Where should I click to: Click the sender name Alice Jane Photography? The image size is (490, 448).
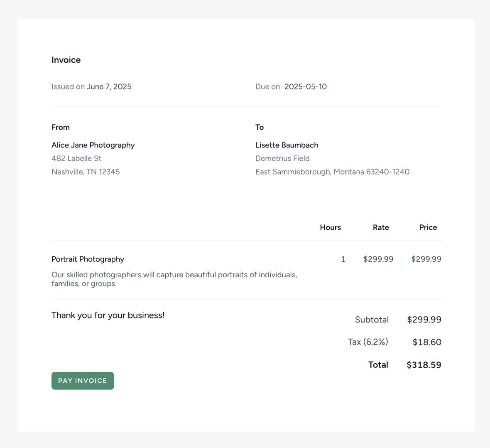tap(93, 145)
